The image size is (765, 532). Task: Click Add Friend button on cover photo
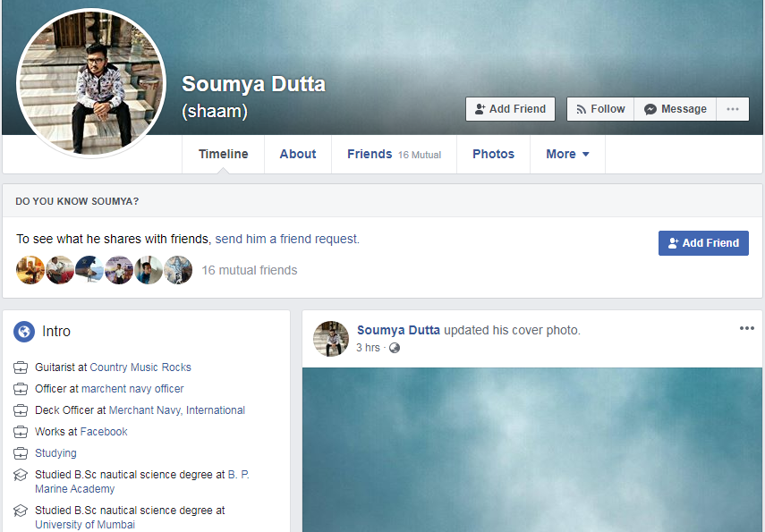[x=510, y=109]
